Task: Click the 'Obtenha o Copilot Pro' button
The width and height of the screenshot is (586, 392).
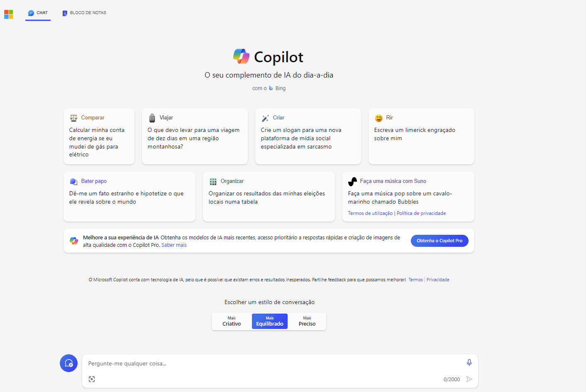Action: tap(439, 241)
